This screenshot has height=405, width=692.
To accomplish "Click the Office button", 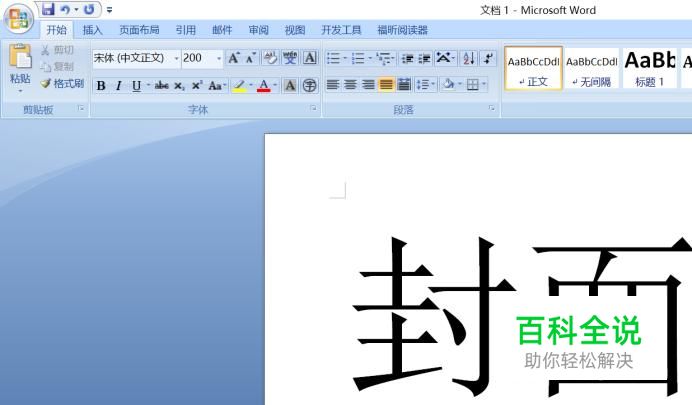I will 18,19.
